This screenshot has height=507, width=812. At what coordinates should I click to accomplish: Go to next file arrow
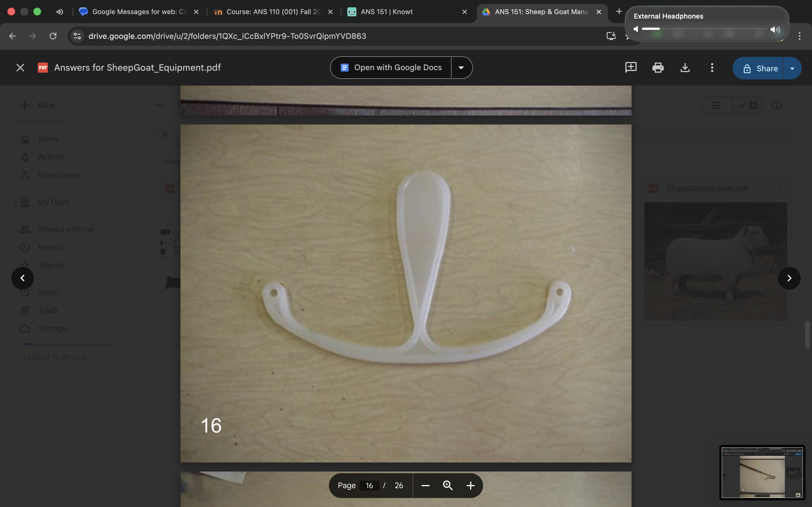(x=789, y=278)
